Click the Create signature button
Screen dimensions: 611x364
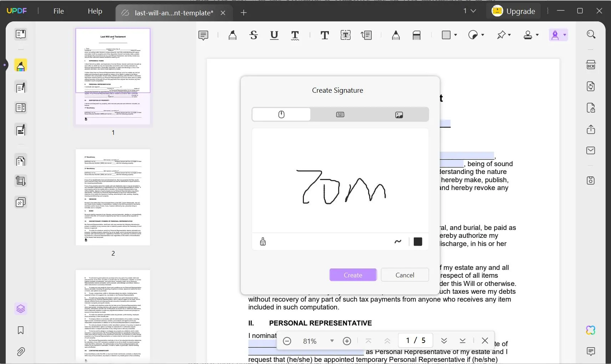click(353, 275)
